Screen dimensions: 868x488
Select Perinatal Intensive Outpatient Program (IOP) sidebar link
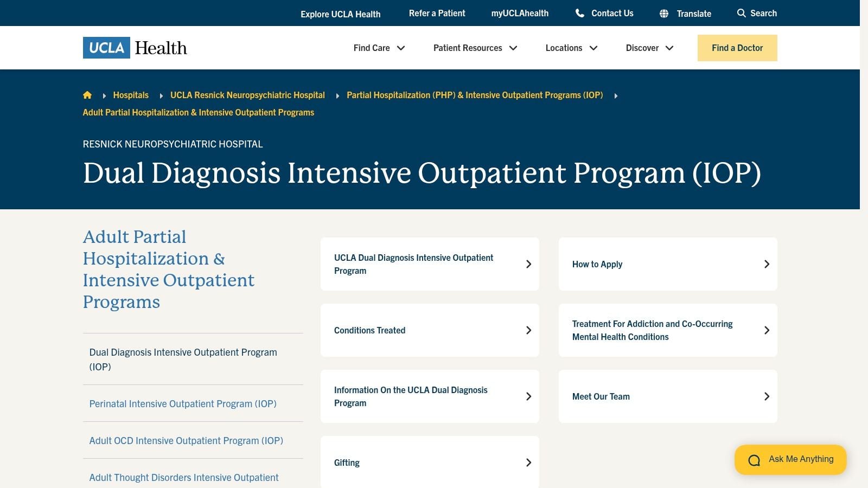183,404
